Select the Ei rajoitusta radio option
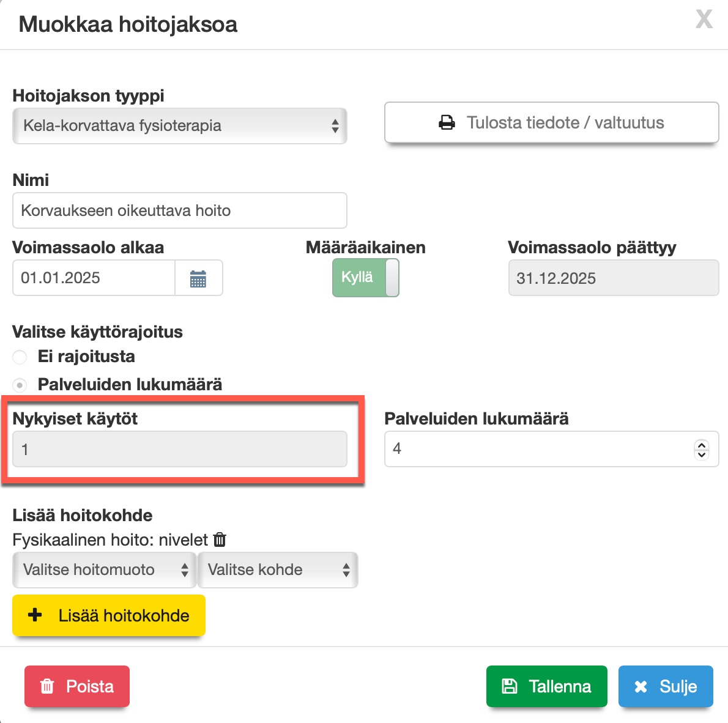The width and height of the screenshot is (728, 723). pyautogui.click(x=20, y=357)
